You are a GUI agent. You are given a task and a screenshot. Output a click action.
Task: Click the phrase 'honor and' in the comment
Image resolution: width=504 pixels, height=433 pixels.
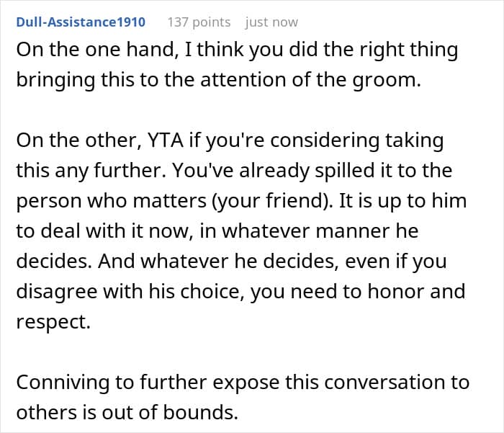(417, 291)
